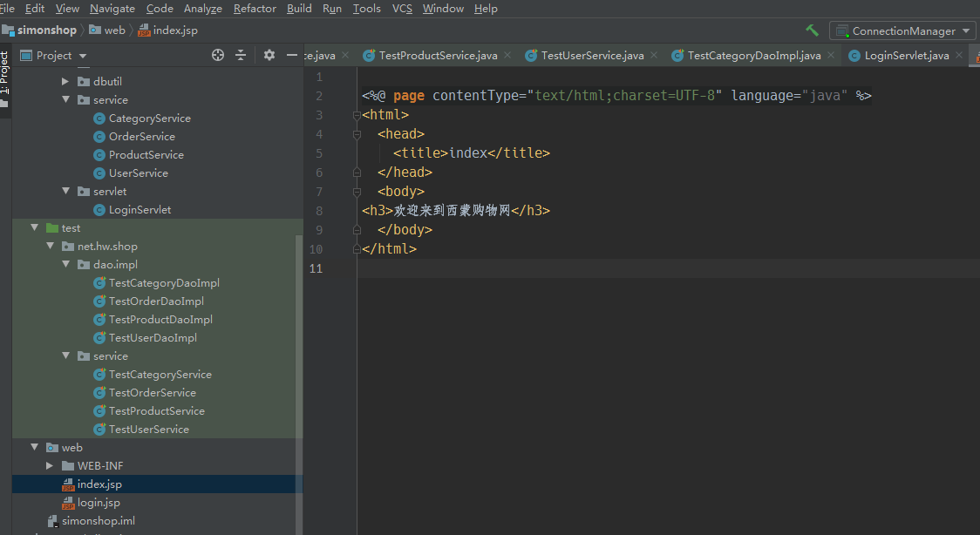Collapse the web folder
Screen dimensions: 980x535
coord(34,447)
